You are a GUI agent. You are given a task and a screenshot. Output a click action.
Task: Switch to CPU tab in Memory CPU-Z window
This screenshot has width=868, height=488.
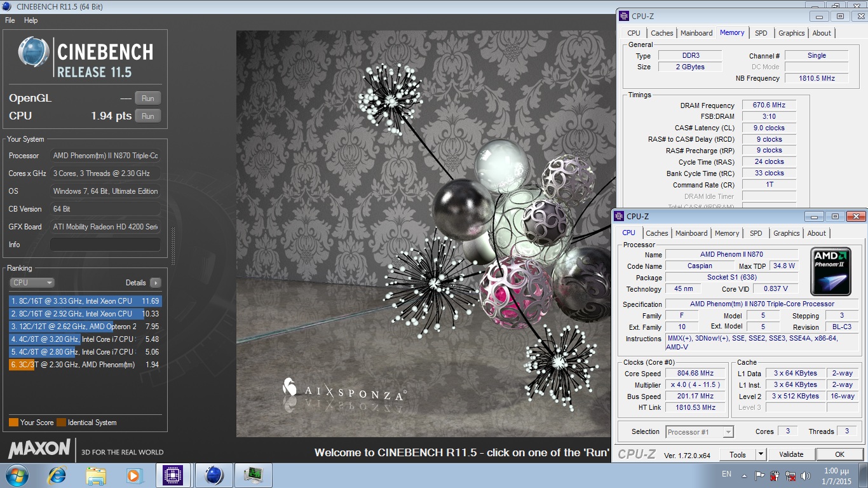(x=634, y=33)
